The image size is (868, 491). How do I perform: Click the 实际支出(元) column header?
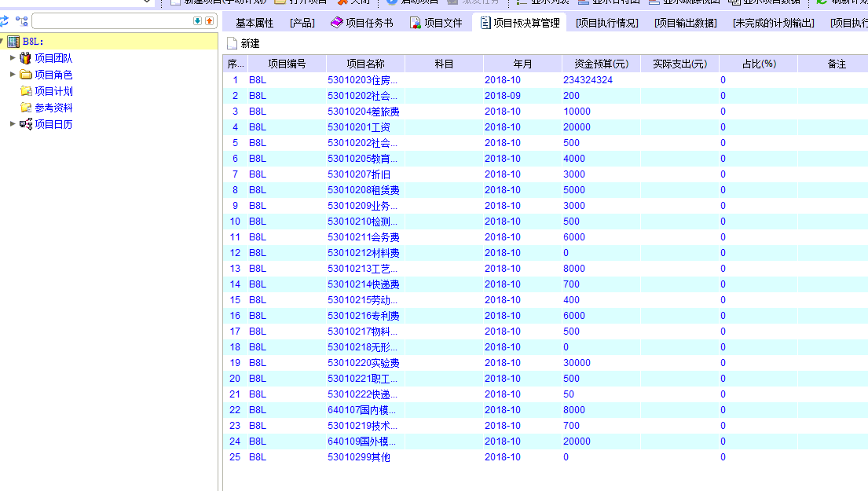pos(679,64)
